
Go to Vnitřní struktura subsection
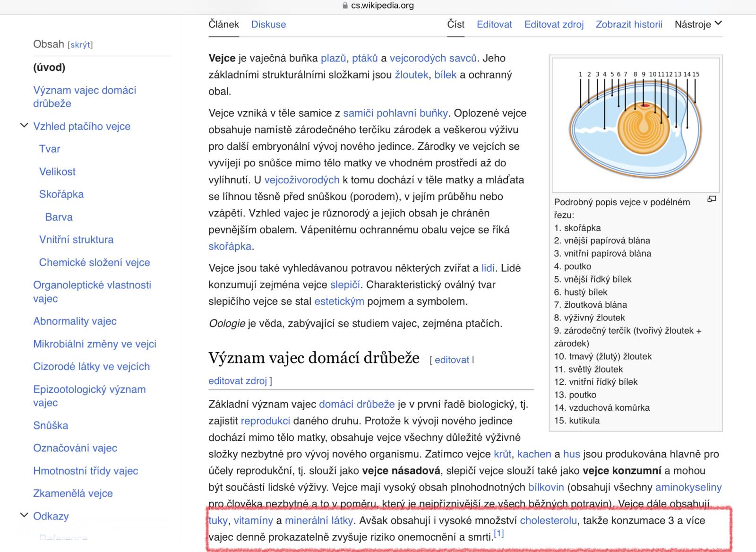(x=77, y=240)
